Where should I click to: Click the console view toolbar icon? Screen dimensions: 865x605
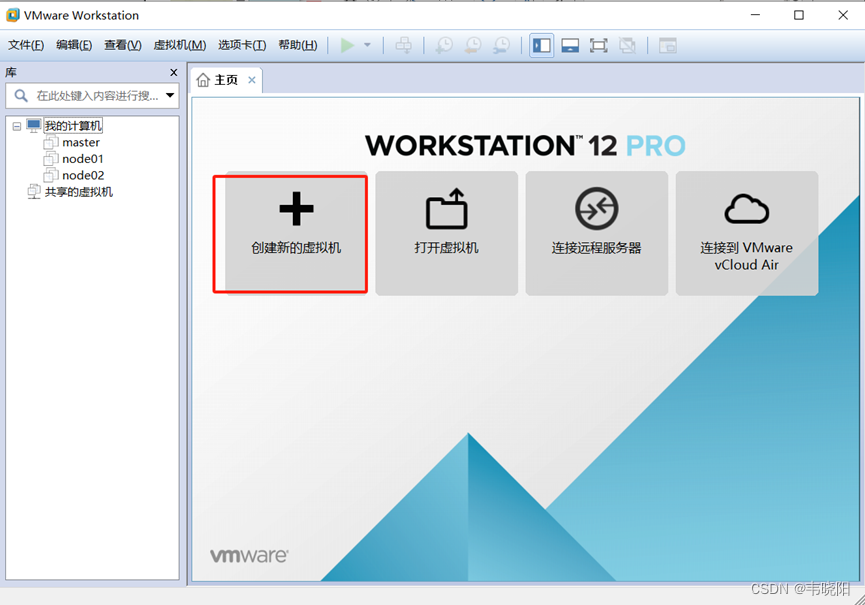[x=668, y=45]
